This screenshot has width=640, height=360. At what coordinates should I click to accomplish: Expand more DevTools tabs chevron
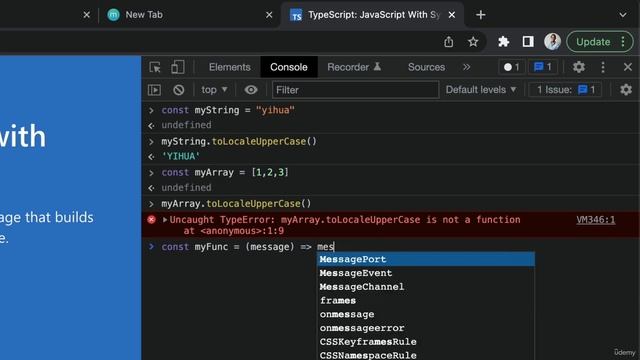click(467, 67)
